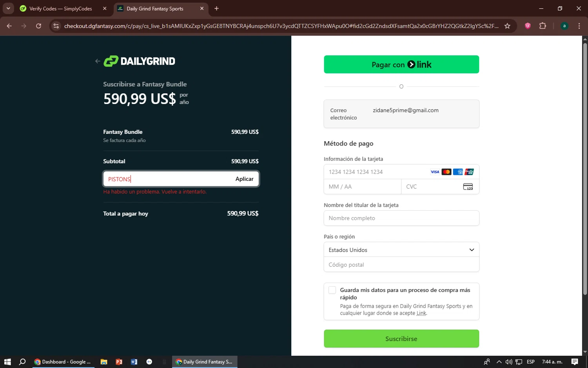Open the volume control in system tray
This screenshot has width=588, height=368.
coord(509,362)
